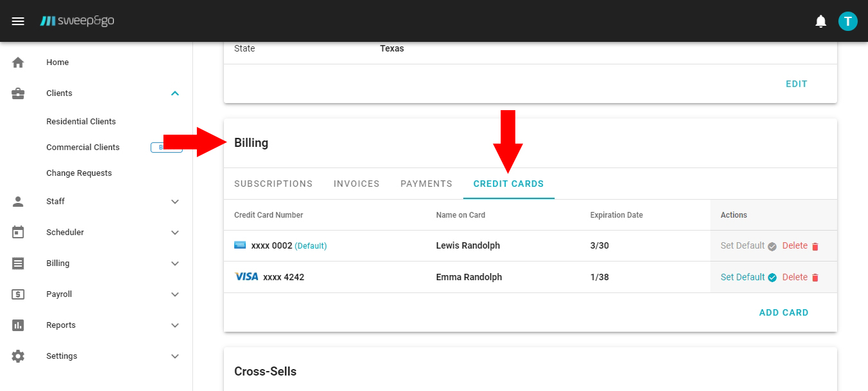Image resolution: width=868 pixels, height=391 pixels.
Task: Click the ADD CARD button
Action: 784,312
